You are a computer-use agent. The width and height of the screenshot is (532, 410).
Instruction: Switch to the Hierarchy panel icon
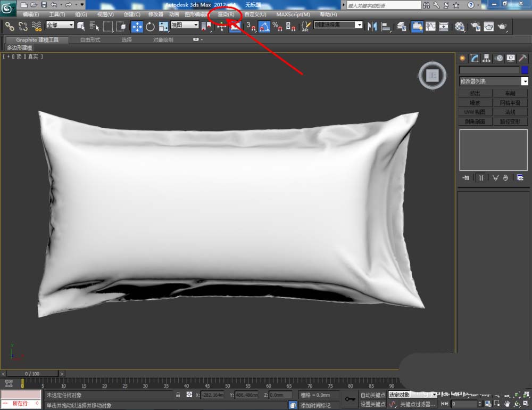point(486,58)
